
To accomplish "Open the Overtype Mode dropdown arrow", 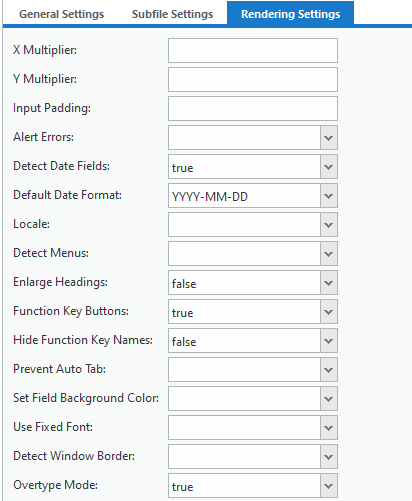I will (329, 486).
